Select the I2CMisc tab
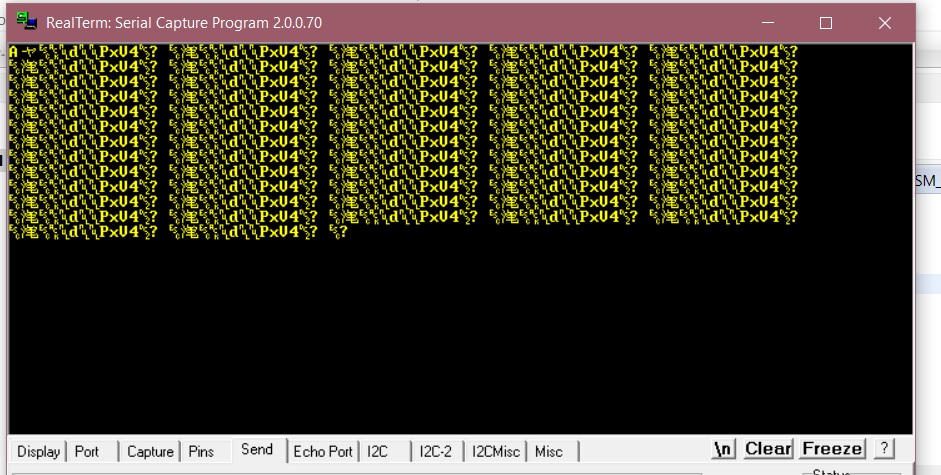 [x=496, y=452]
